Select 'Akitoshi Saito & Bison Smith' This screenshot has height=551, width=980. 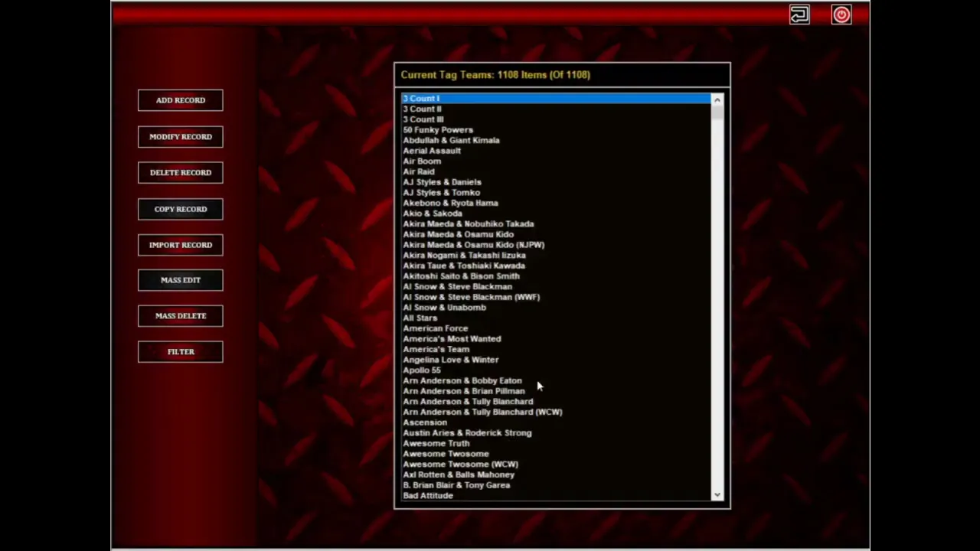click(x=557, y=276)
